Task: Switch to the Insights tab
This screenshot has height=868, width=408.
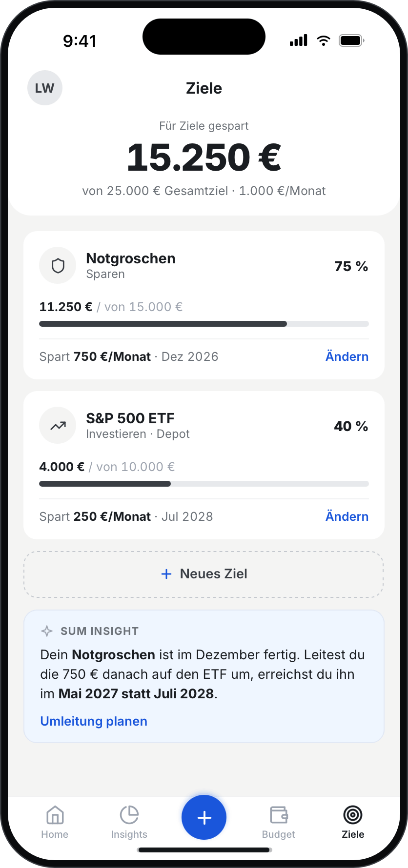Action: point(129,822)
